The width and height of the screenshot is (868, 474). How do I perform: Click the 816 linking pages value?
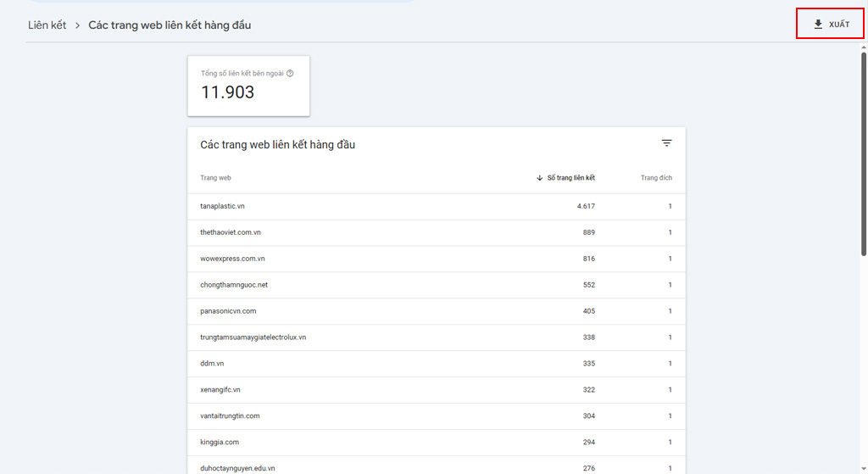pyautogui.click(x=588, y=259)
